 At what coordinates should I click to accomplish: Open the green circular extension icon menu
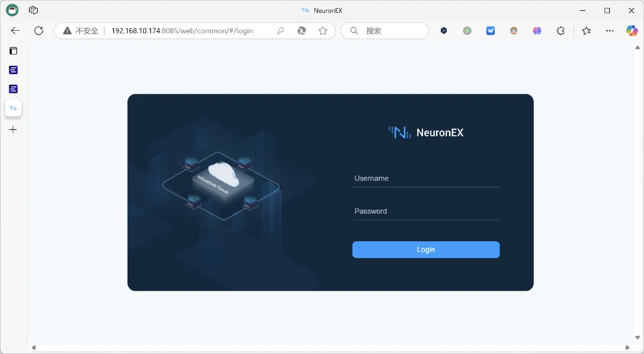(x=467, y=31)
